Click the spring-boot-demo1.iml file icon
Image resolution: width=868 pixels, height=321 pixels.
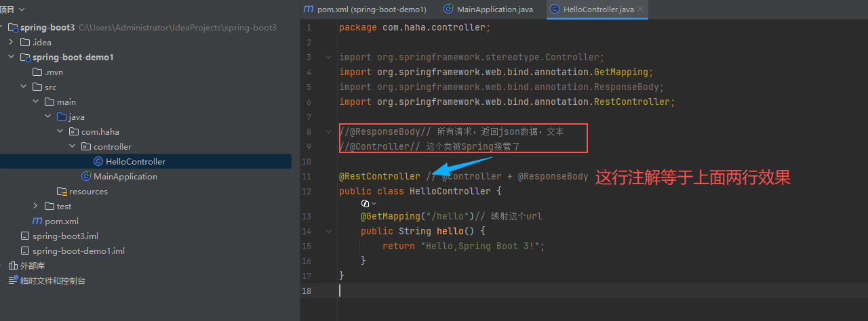pyautogui.click(x=25, y=251)
